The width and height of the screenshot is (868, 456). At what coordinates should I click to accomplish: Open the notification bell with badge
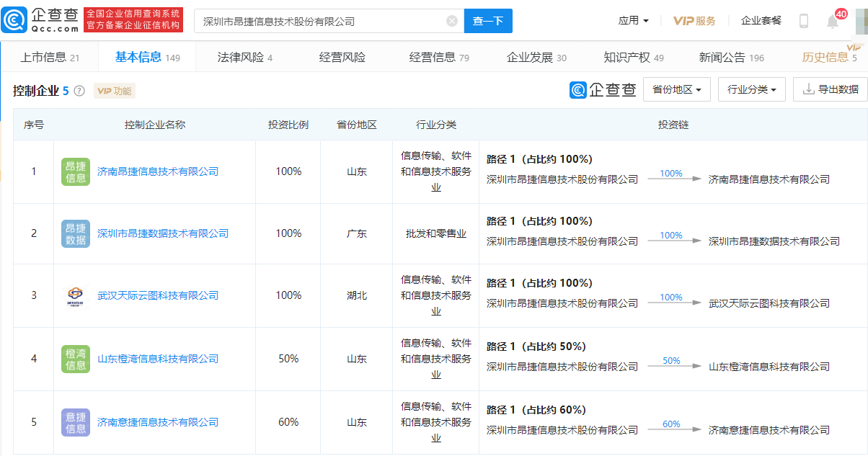pyautogui.click(x=833, y=21)
